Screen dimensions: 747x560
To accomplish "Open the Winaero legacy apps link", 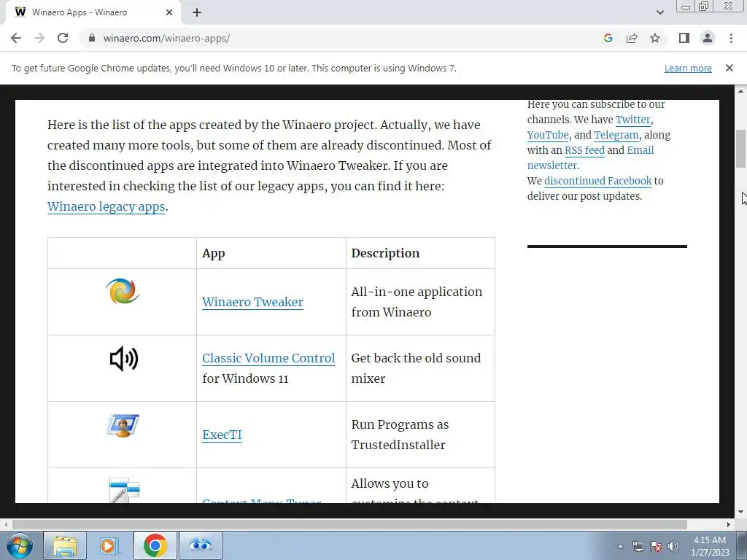I will coord(107,206).
